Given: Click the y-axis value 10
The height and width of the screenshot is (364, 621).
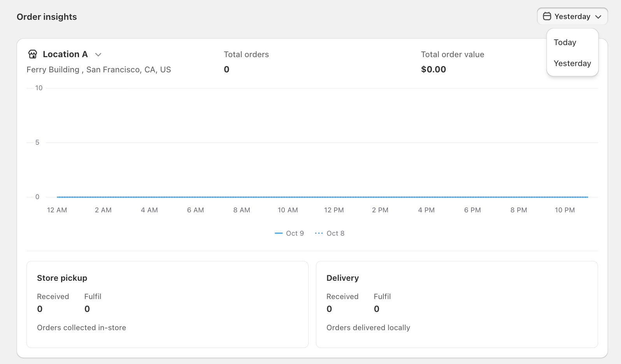Looking at the screenshot, I should click(39, 88).
